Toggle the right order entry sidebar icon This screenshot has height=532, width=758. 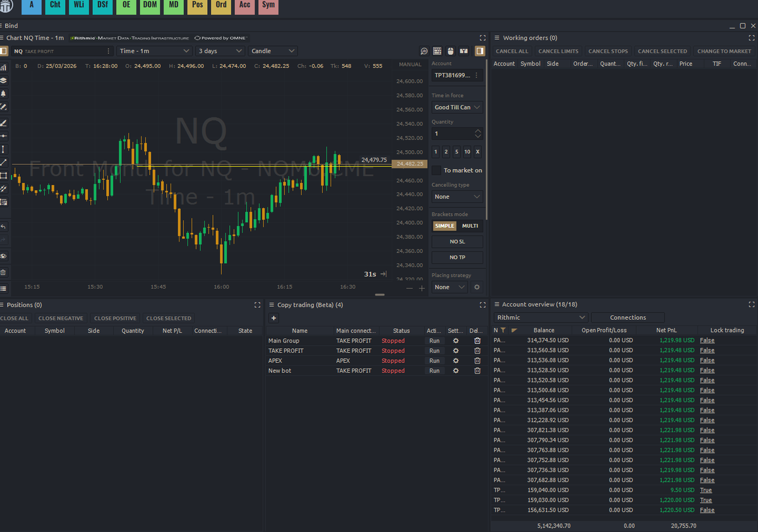point(479,51)
